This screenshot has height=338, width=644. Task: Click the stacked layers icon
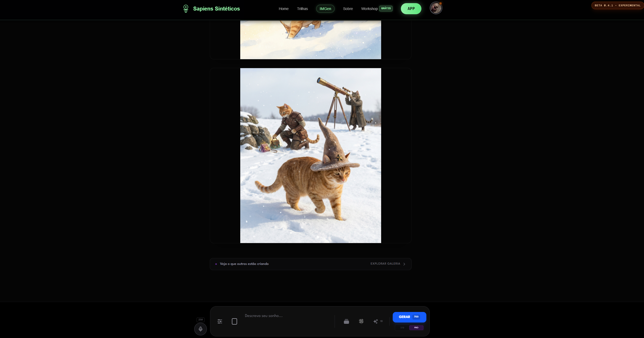pos(346,321)
